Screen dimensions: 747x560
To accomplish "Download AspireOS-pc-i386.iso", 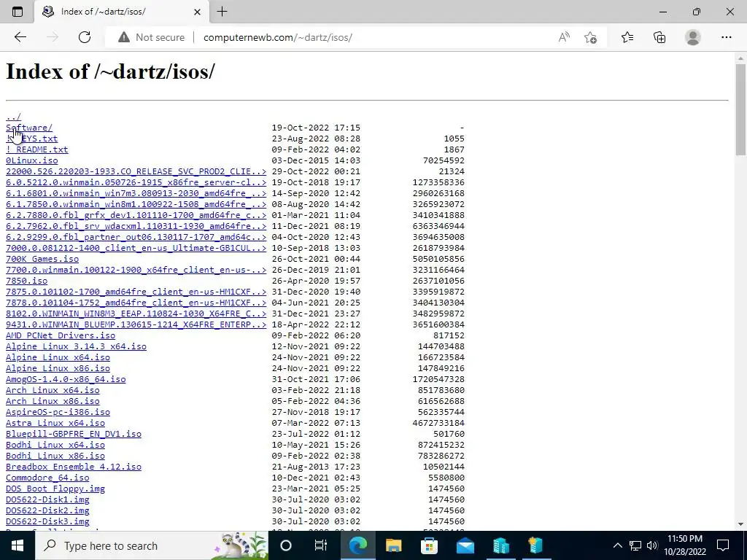I will click(58, 413).
